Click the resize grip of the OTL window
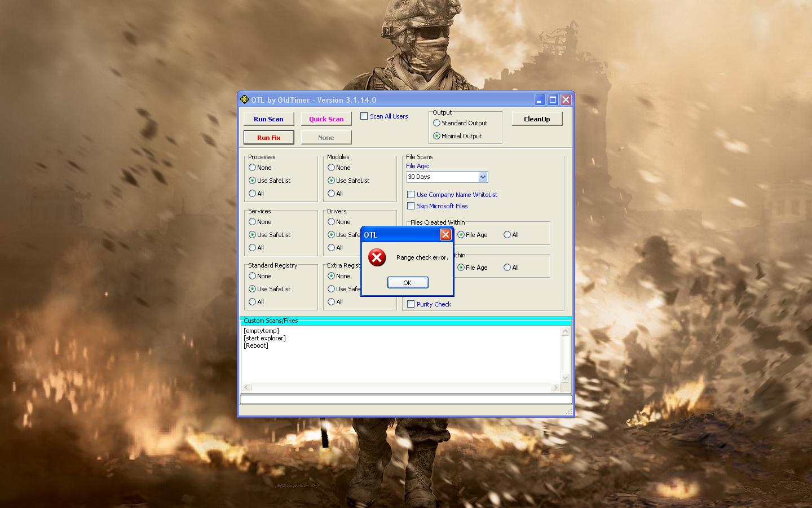Viewport: 812px width, 508px height. pos(568,412)
